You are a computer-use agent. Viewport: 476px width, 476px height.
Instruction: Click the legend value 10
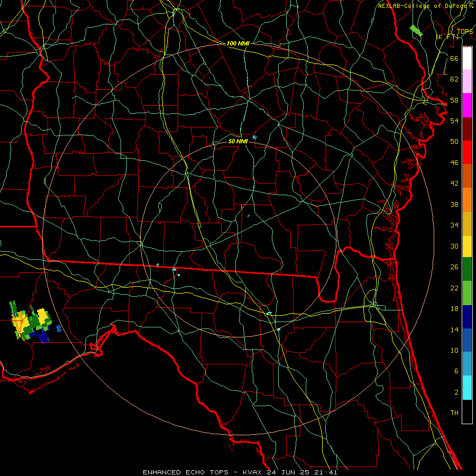454,350
